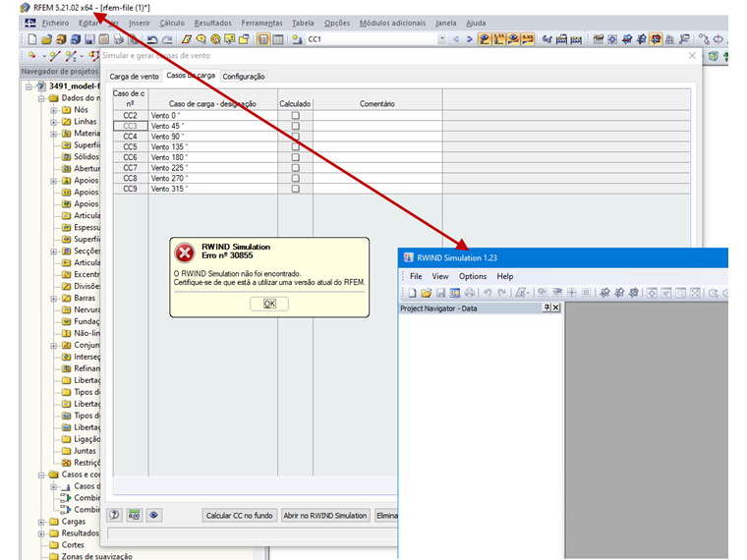Expand the Barras tree node
Screen dimensions: 747x560
click(53, 299)
